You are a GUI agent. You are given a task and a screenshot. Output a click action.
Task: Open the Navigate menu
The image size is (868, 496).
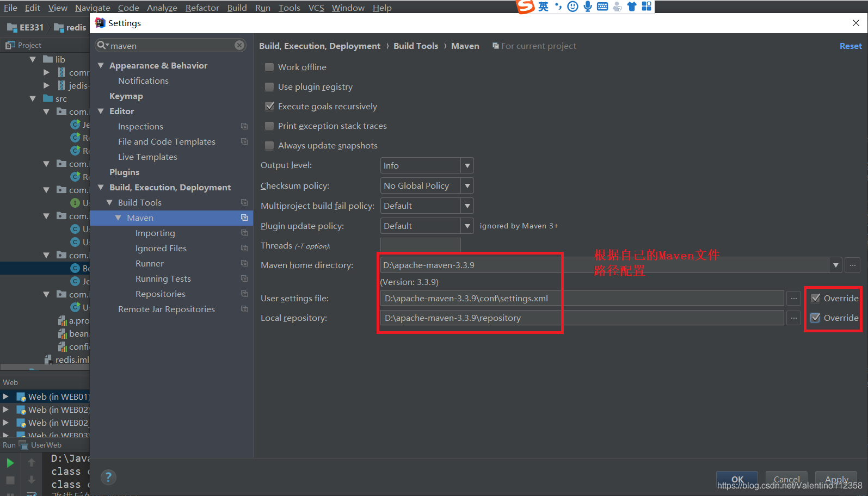[x=93, y=8]
